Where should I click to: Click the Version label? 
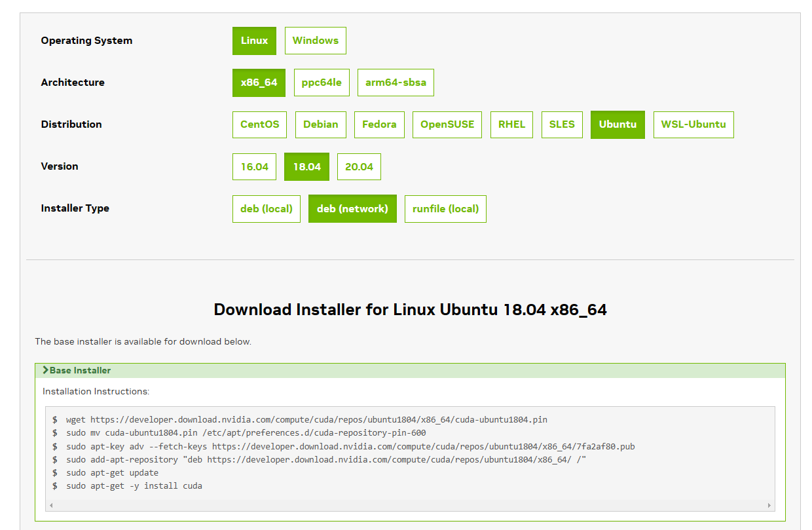click(x=60, y=166)
